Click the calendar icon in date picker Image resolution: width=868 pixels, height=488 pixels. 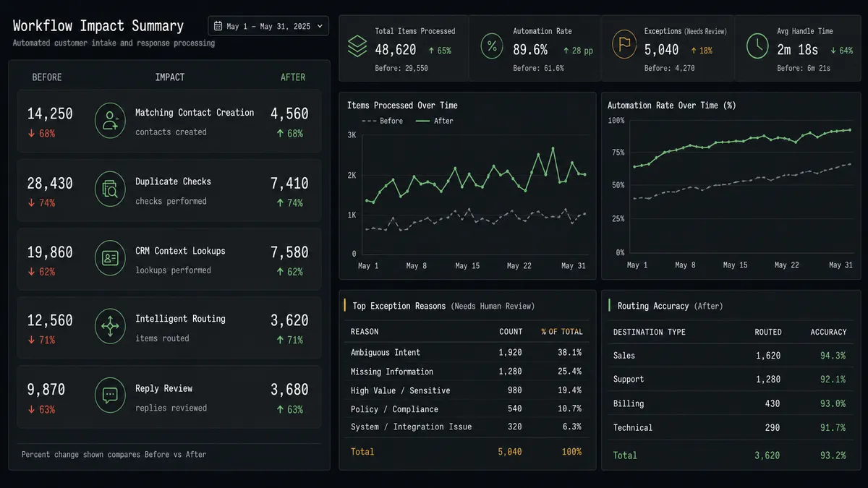tap(218, 26)
